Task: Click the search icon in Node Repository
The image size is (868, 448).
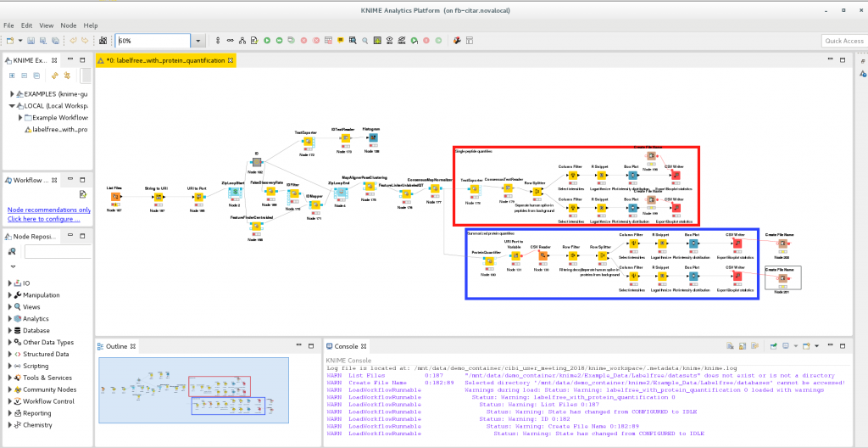Action: coord(12,252)
